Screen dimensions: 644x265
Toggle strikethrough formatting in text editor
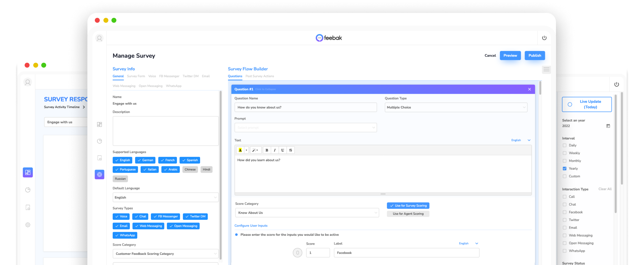291,150
